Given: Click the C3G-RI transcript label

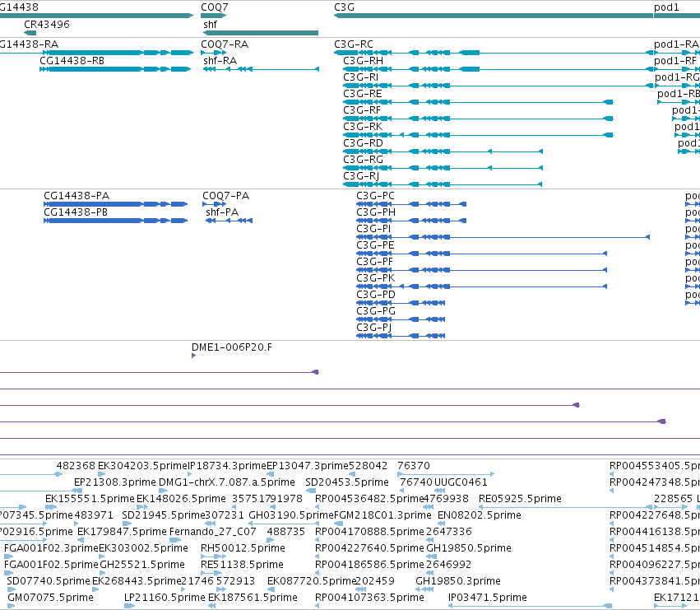Looking at the screenshot, I should tap(361, 77).
